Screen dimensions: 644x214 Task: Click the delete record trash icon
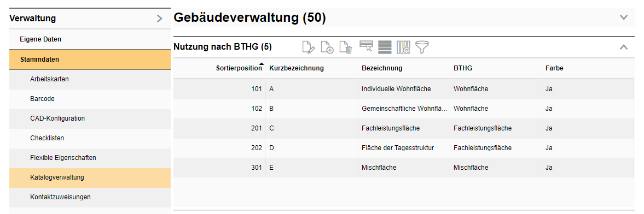tap(346, 47)
